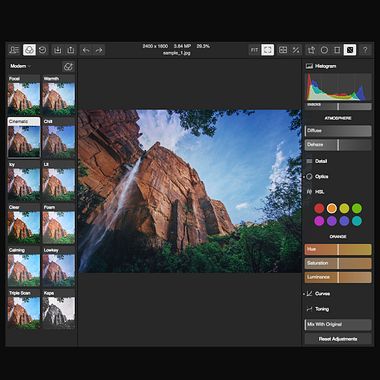Click the sample_1.jpg file name
Image resolution: width=380 pixels, height=380 pixels.
pyautogui.click(x=177, y=53)
